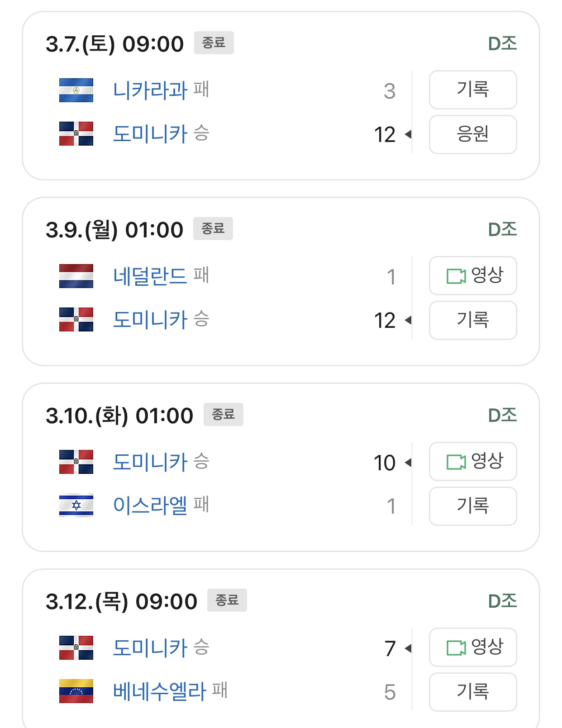Select the 이스라엘 team name
The width and height of the screenshot is (562, 728).
tap(150, 505)
